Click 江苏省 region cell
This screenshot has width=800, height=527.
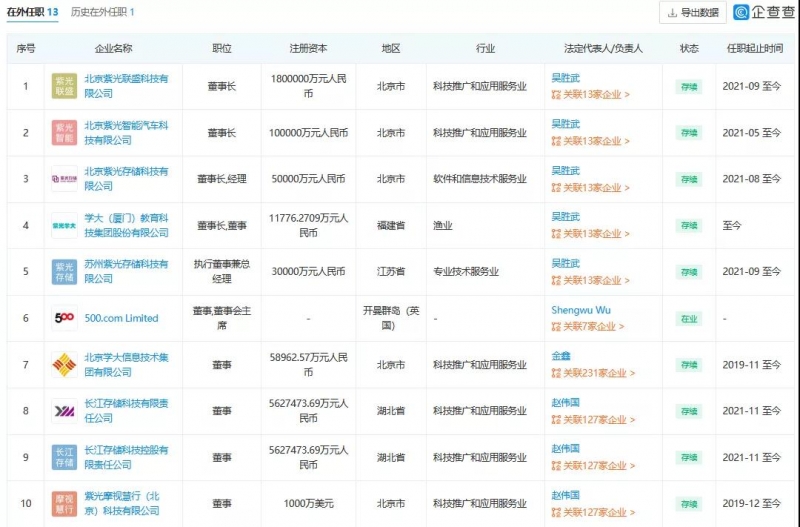(391, 271)
